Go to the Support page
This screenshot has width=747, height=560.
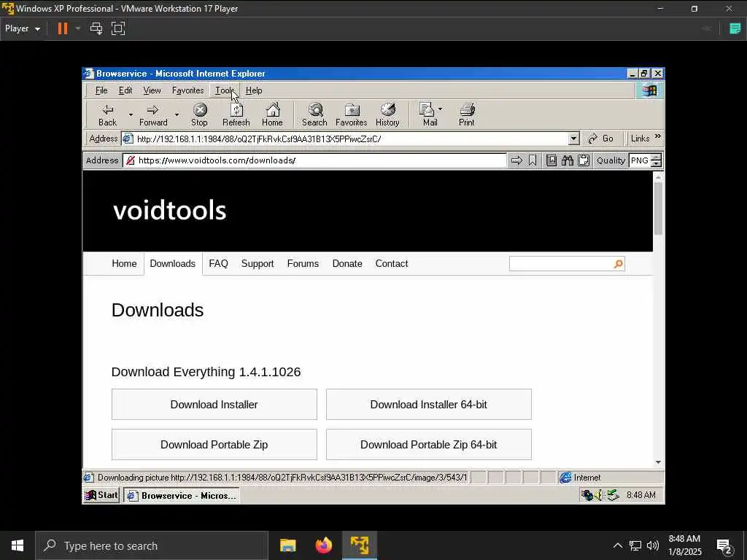coord(258,264)
